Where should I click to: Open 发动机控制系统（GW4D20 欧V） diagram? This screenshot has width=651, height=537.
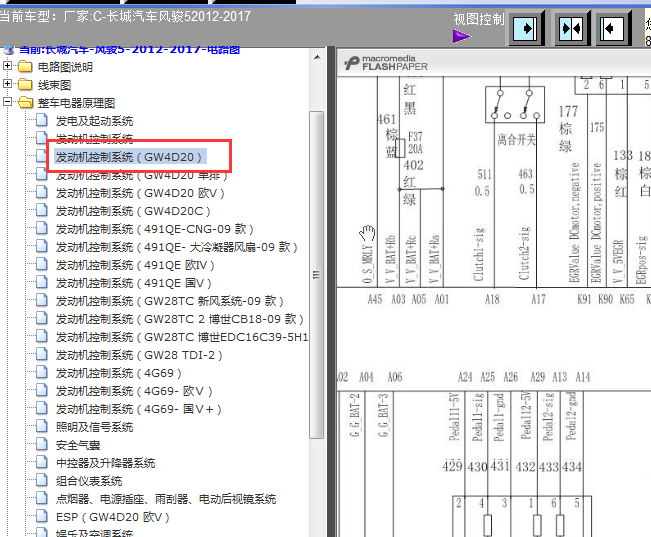pos(140,193)
